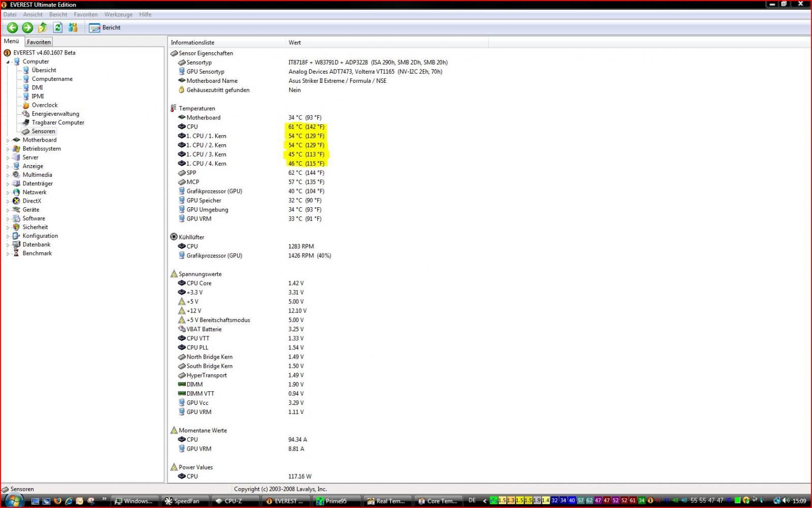The height and width of the screenshot is (508, 812).
Task: Expand the Motherboard tree node
Action: (x=8, y=140)
